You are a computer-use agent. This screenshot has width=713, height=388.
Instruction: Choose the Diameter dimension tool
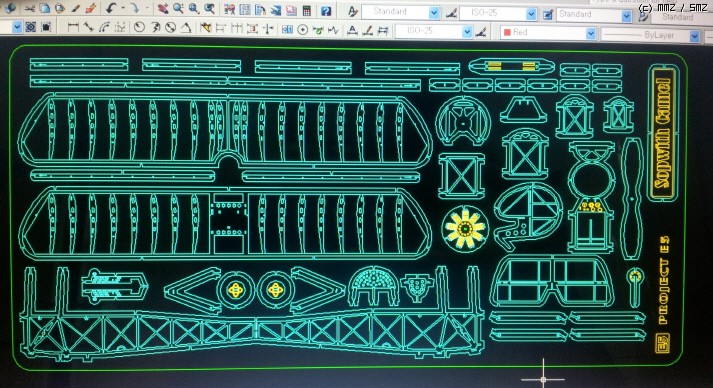coord(170,28)
